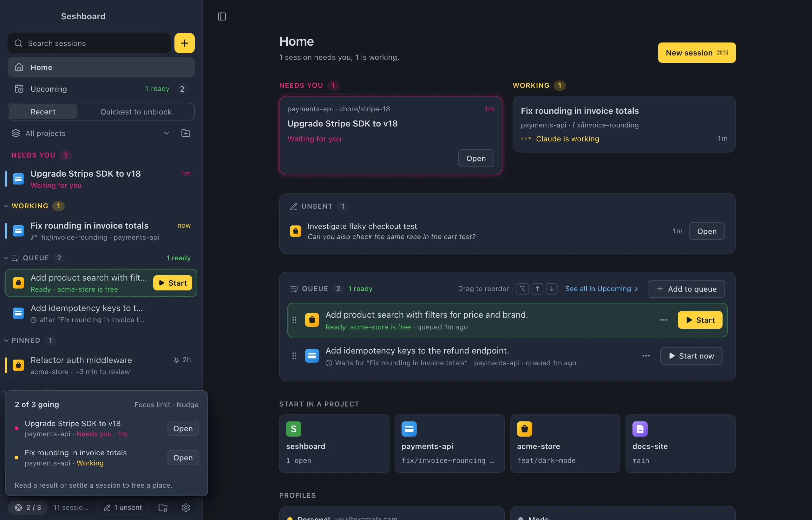Click 1 ready badge next to Upcoming
This screenshot has height=520, width=812.
point(157,89)
